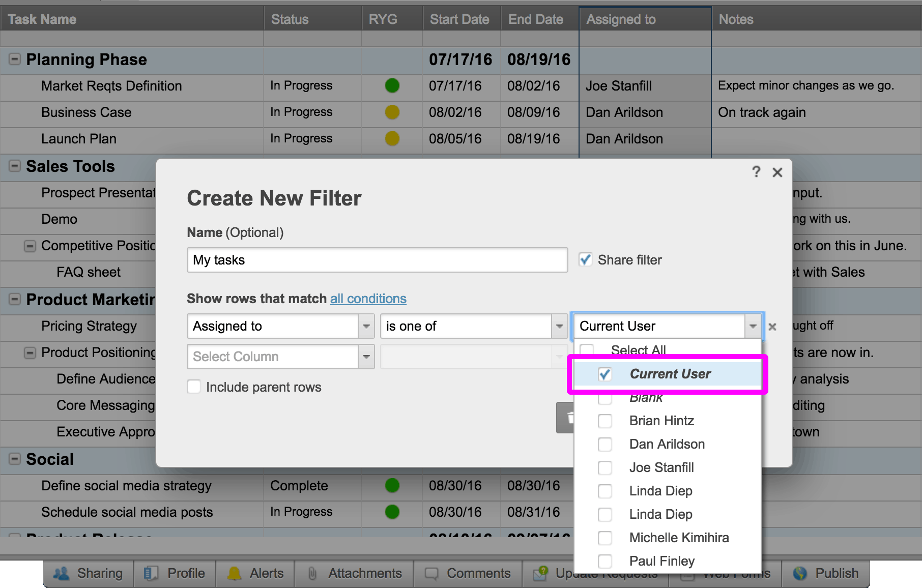922x588 pixels.
Task: Collapse the Planning Phase section
Action: [15, 59]
